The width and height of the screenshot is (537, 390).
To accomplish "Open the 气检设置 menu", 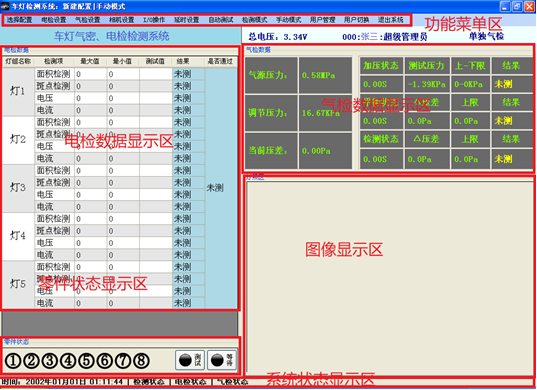I will coord(88,20).
